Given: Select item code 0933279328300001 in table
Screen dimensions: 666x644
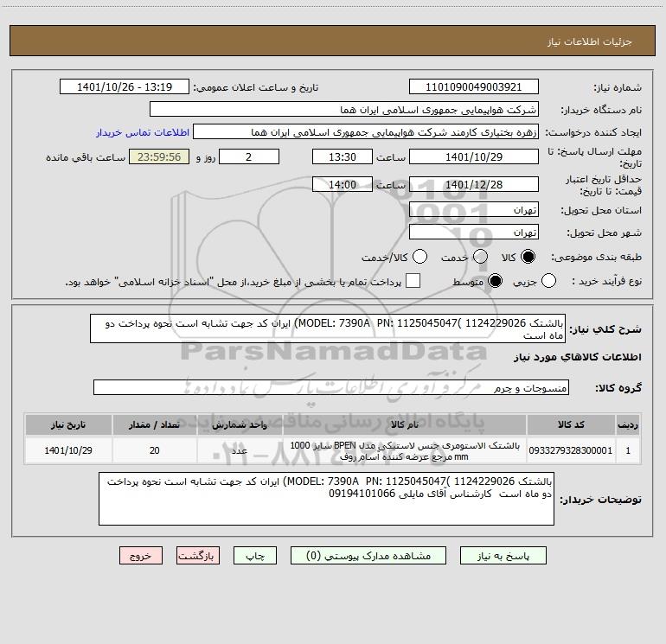Looking at the screenshot, I should (580, 450).
